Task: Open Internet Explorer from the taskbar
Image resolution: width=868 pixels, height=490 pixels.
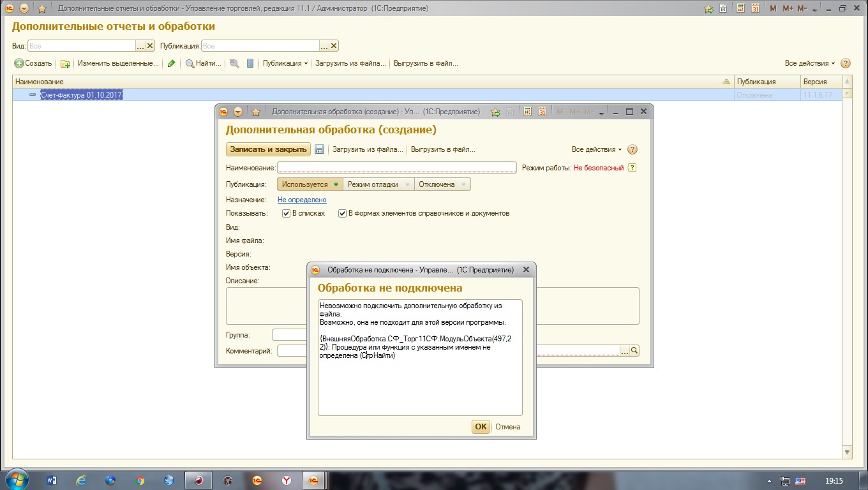Action: point(81,480)
